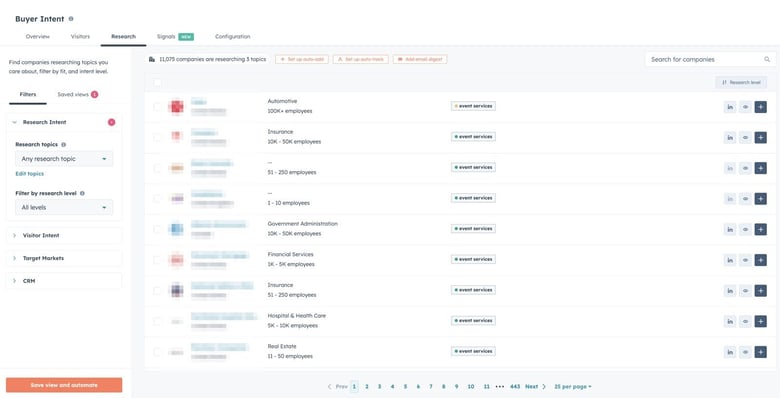Click the plus icon on the Real Estate row

(760, 352)
